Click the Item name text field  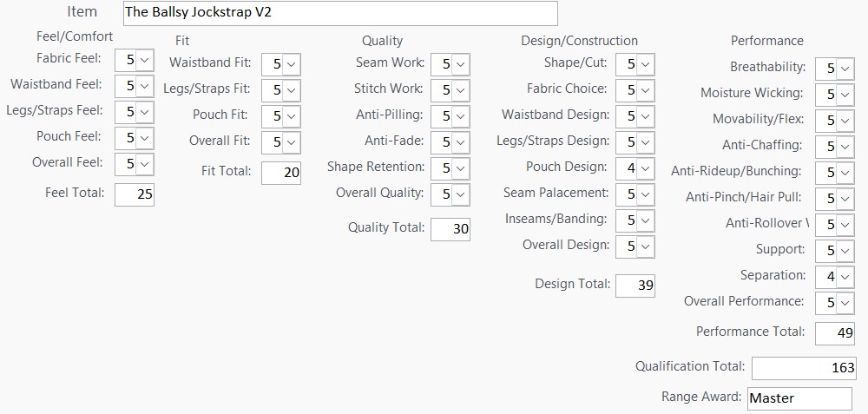(340, 13)
